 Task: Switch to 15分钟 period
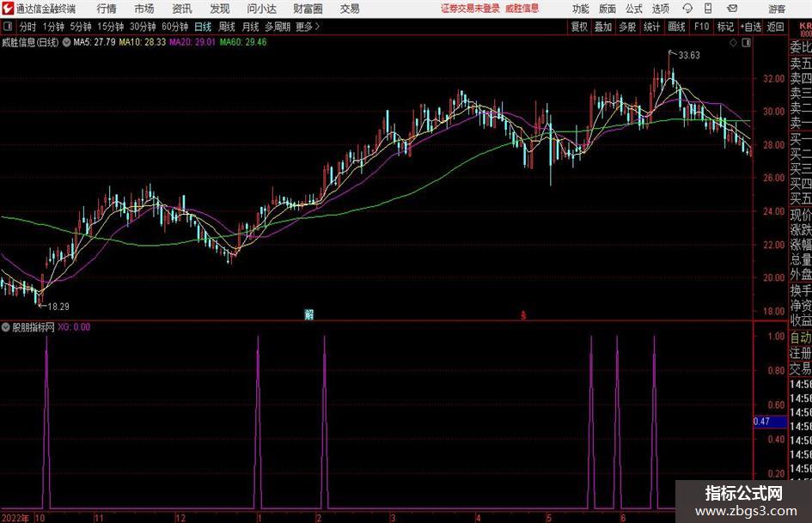[x=110, y=27]
